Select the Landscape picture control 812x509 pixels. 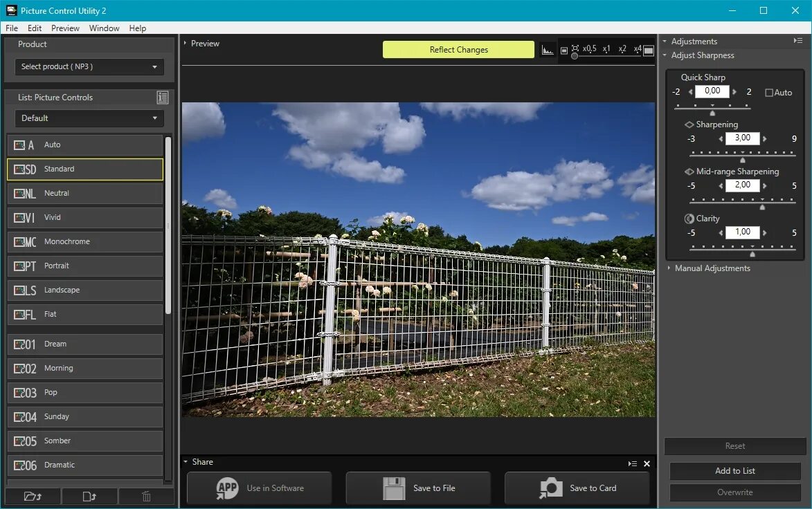click(x=85, y=290)
